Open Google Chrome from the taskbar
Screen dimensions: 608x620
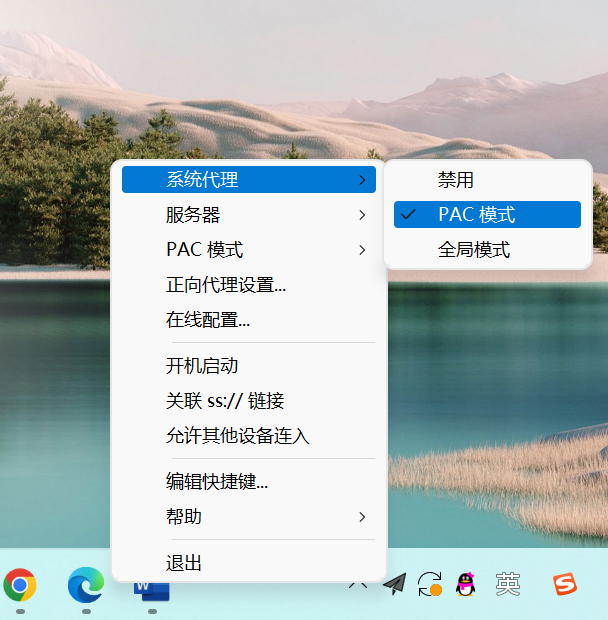click(20, 585)
